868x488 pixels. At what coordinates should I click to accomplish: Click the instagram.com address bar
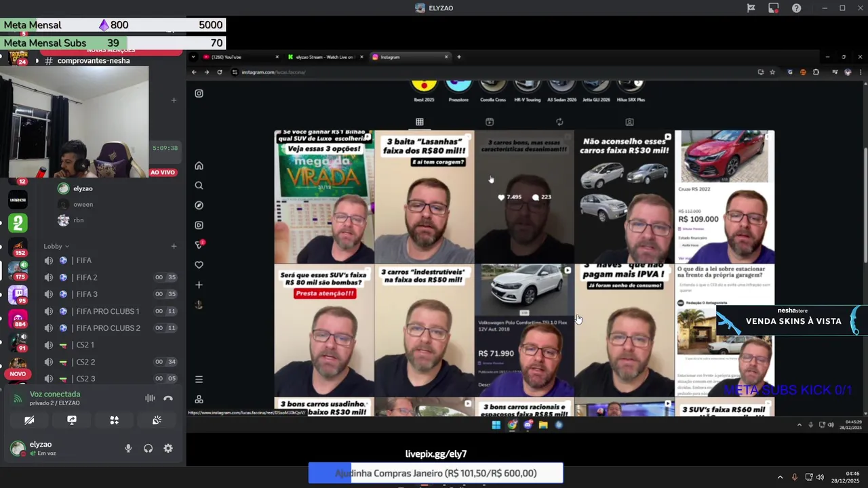pyautogui.click(x=495, y=72)
